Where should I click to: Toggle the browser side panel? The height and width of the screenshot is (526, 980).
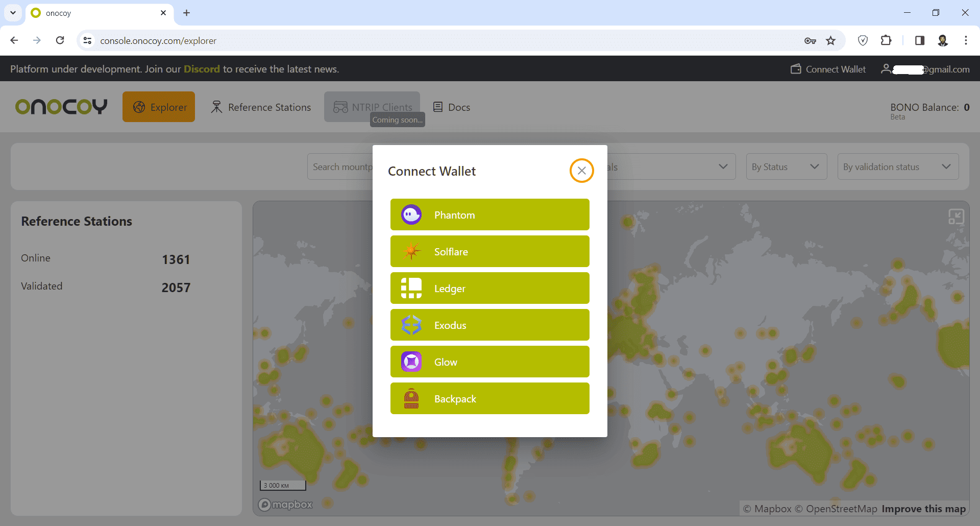(920, 40)
